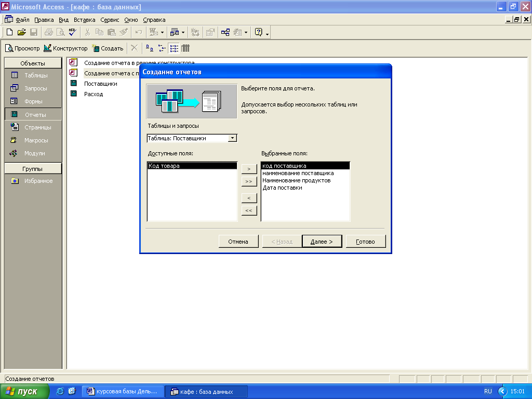Click the Office Links toolbar icon
The image size is (532, 399).
click(154, 32)
